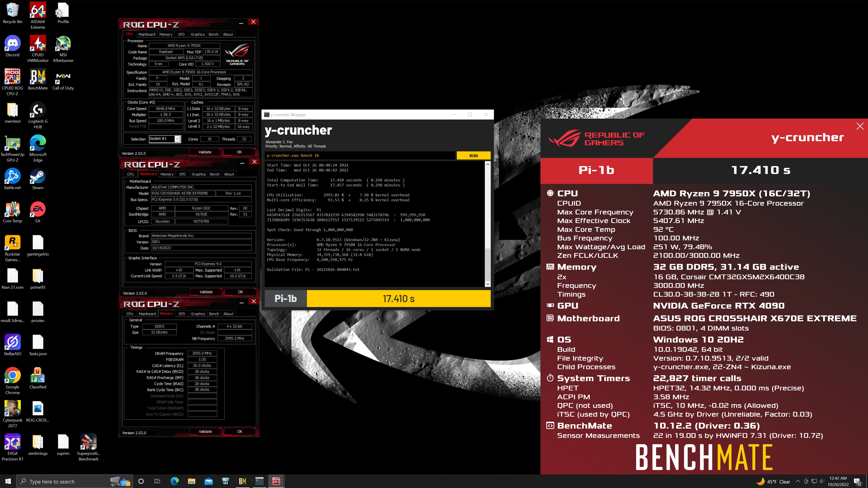This screenshot has height=488, width=868.
Task: Open Rockstar Games launcher shortcut
Action: 12,249
